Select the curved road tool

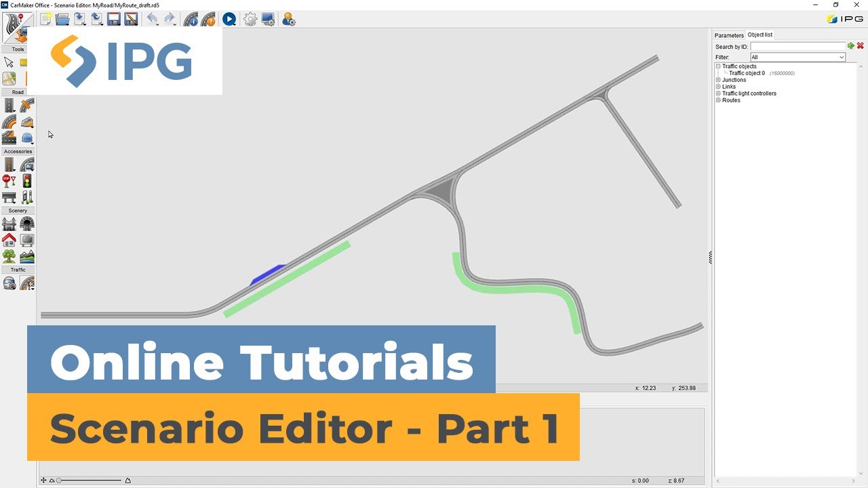[9, 121]
